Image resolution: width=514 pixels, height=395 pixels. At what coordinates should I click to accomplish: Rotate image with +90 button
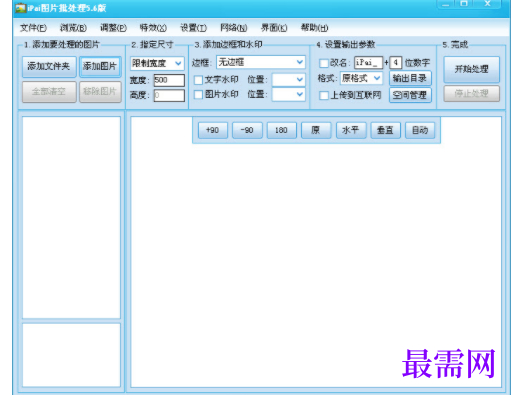tap(213, 130)
